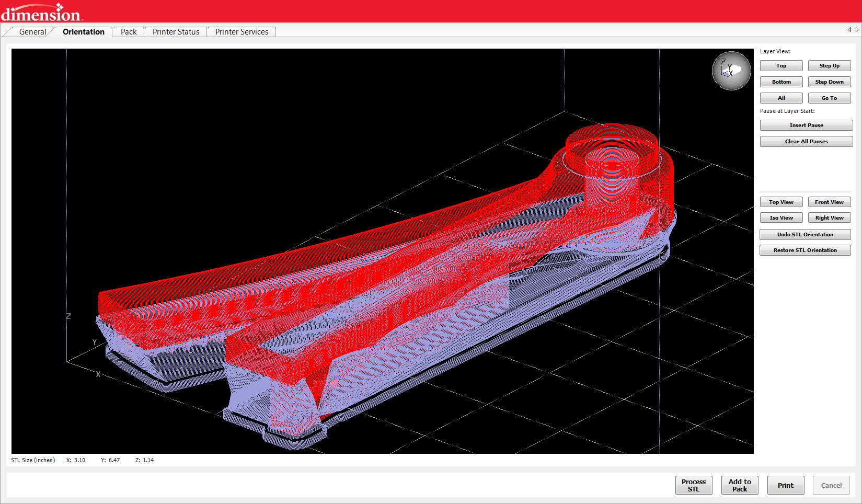The width and height of the screenshot is (862, 504).
Task: Show the Bottom layer
Action: (x=781, y=82)
